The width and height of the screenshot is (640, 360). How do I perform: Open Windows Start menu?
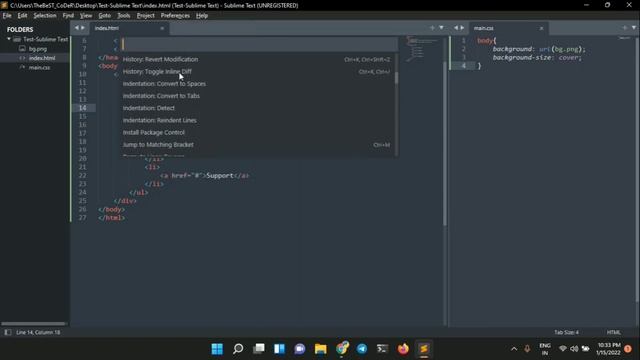217,349
